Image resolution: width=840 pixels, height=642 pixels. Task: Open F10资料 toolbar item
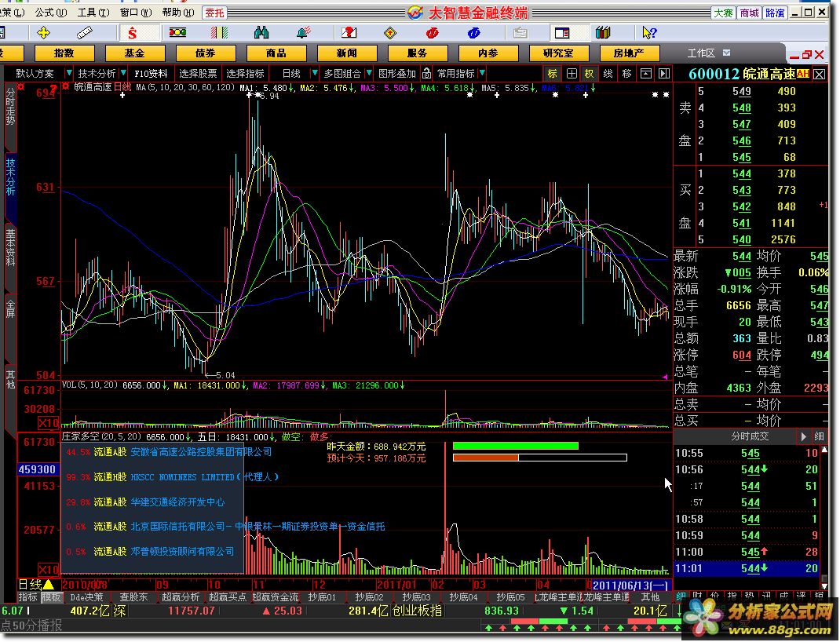tap(151, 74)
